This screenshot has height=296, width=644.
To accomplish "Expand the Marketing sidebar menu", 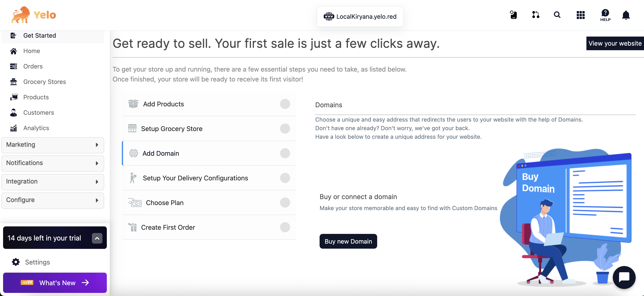I will click(x=53, y=145).
